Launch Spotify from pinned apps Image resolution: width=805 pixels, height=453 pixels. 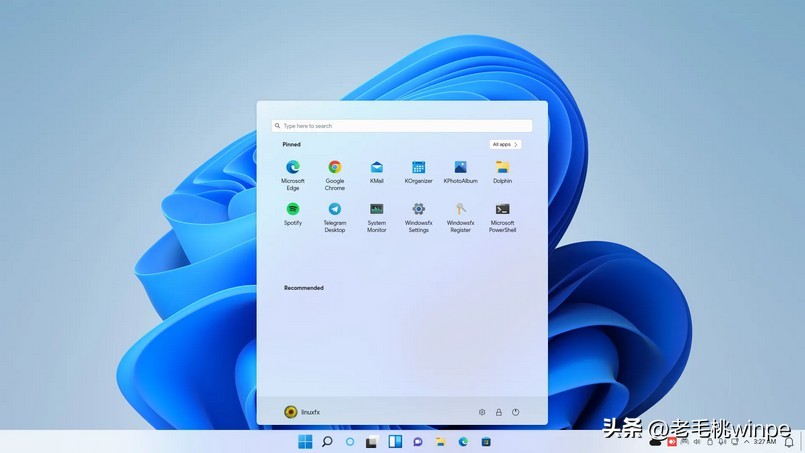[293, 209]
